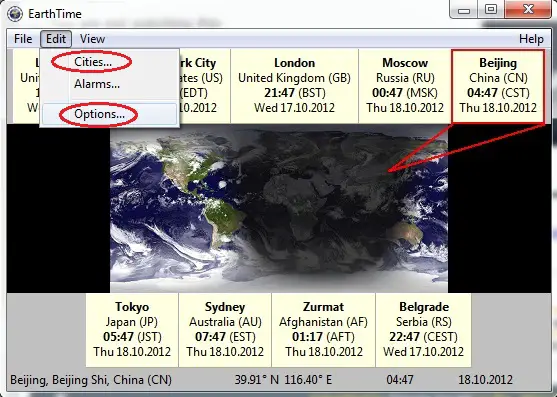557x397 pixels.
Task: Choose Alarms... from the Edit menu
Action: (97, 84)
